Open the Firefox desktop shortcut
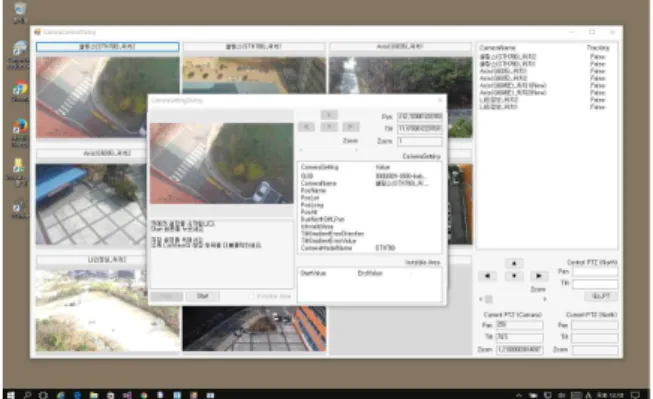The image size is (653, 399). tap(19, 132)
